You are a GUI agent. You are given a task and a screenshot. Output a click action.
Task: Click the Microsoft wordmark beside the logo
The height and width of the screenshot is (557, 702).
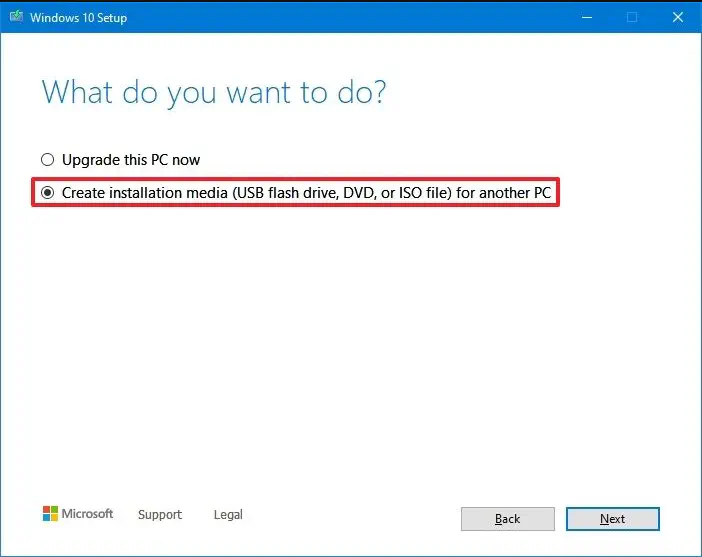pyautogui.click(x=88, y=514)
